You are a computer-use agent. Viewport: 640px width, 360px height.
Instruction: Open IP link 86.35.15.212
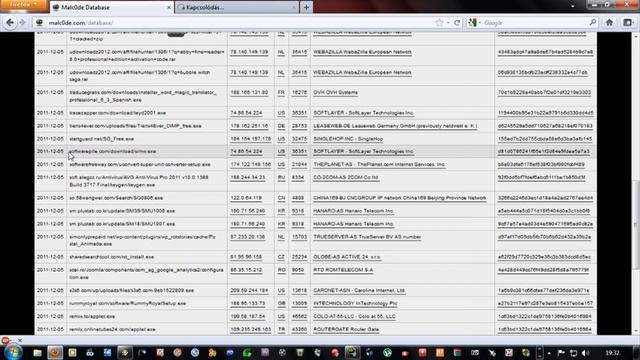tap(246, 270)
